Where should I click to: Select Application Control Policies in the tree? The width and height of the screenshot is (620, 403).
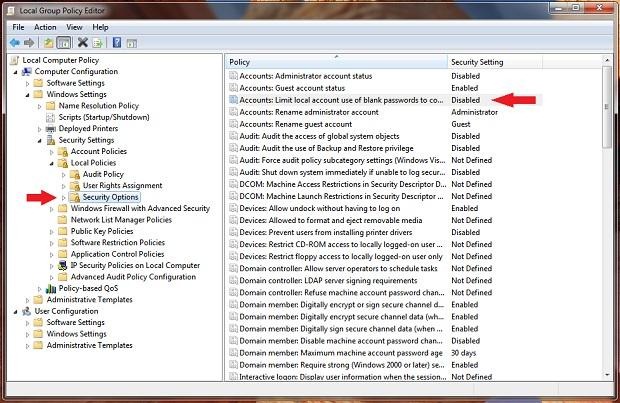point(117,254)
